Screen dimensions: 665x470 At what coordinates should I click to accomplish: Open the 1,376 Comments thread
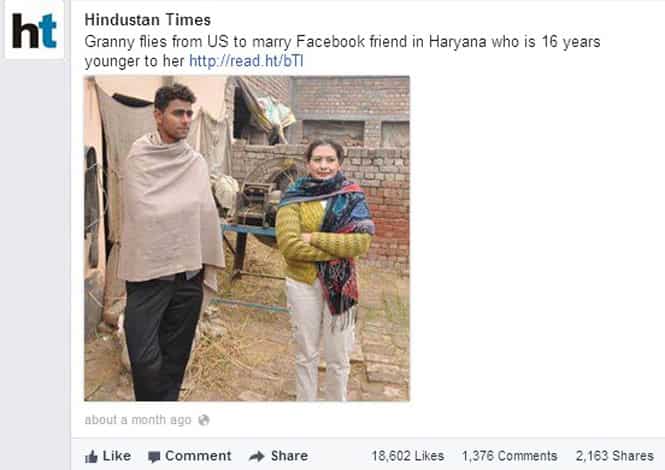click(509, 456)
